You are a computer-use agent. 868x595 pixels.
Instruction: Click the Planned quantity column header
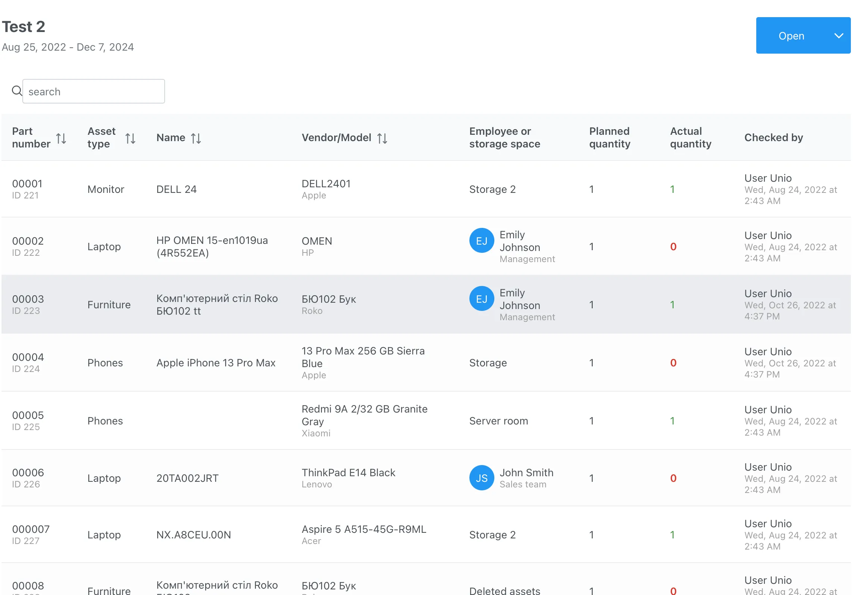tap(609, 138)
